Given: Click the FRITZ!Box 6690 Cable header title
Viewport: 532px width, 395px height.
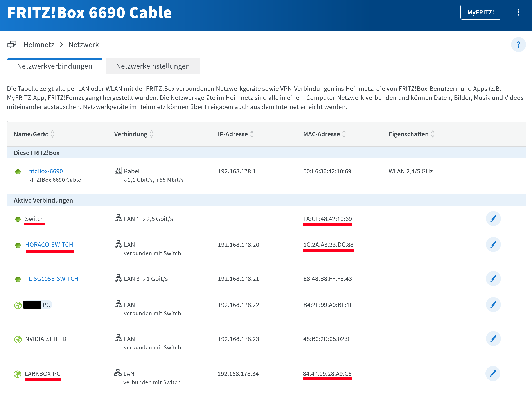Looking at the screenshot, I should coord(89,13).
